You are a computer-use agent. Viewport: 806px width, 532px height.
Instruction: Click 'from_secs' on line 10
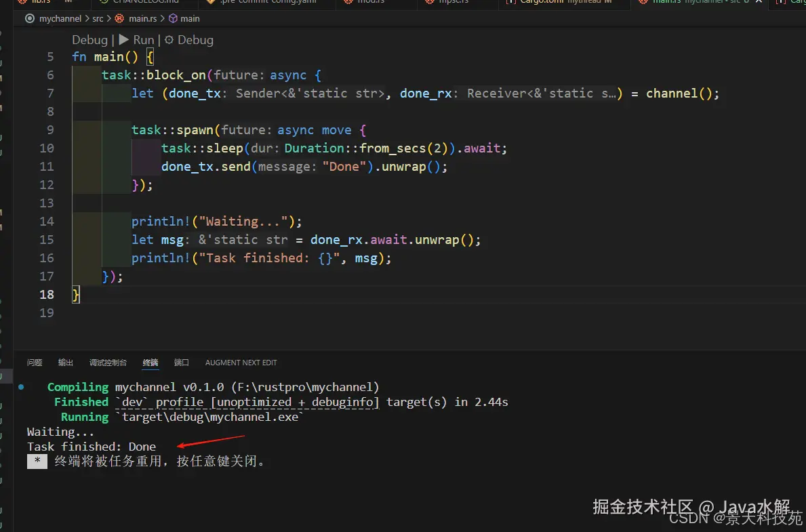coord(392,148)
